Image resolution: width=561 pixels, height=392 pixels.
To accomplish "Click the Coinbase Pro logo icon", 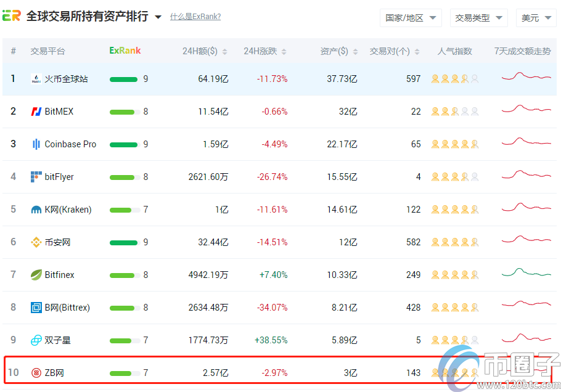I will pyautogui.click(x=36, y=144).
